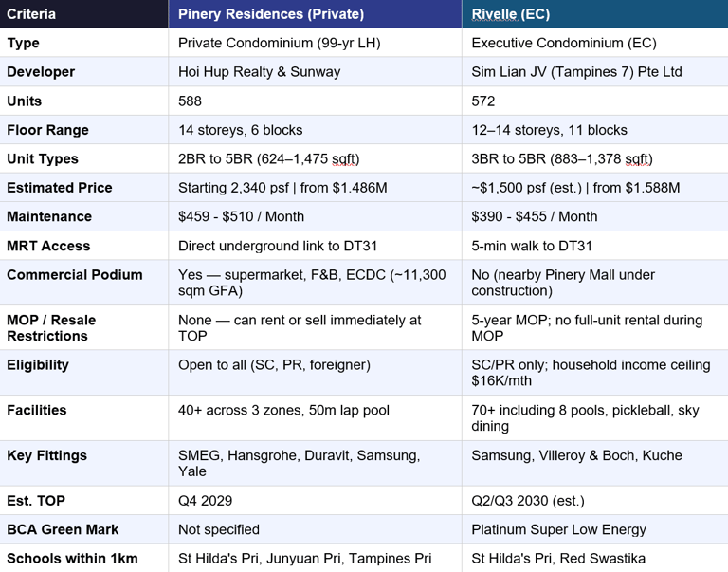Viewport: 728px width, 572px height.
Task: Click 'Platinum Super Low Energy' cell
Action: pyautogui.click(x=595, y=529)
